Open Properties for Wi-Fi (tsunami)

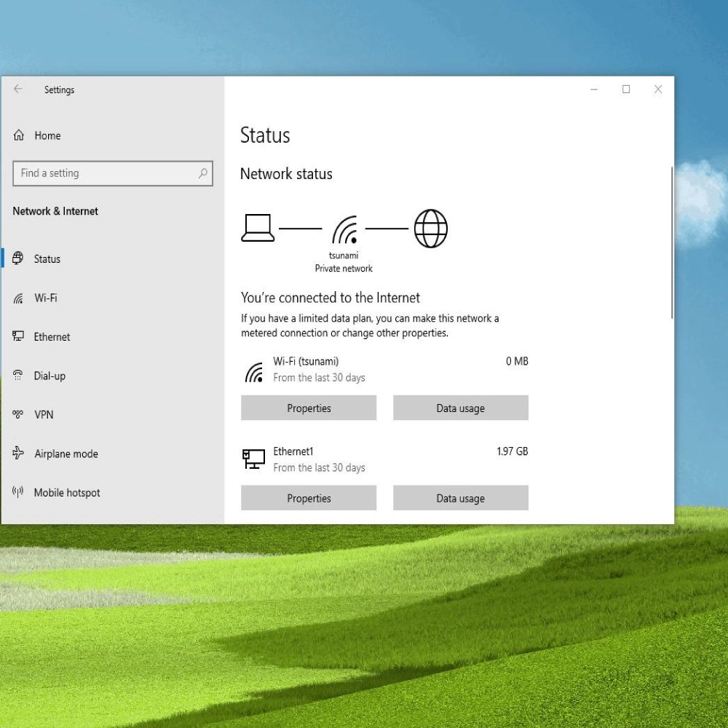pyautogui.click(x=309, y=408)
